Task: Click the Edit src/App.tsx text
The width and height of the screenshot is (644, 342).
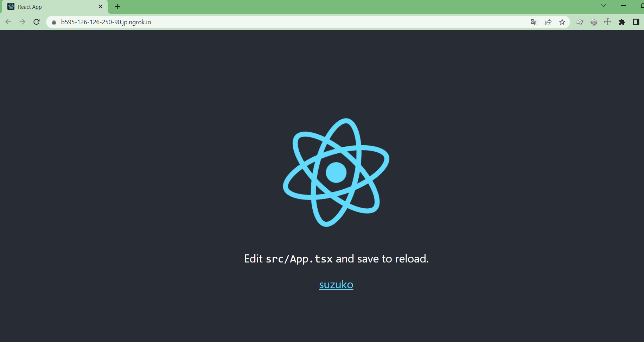Action: coord(336,259)
